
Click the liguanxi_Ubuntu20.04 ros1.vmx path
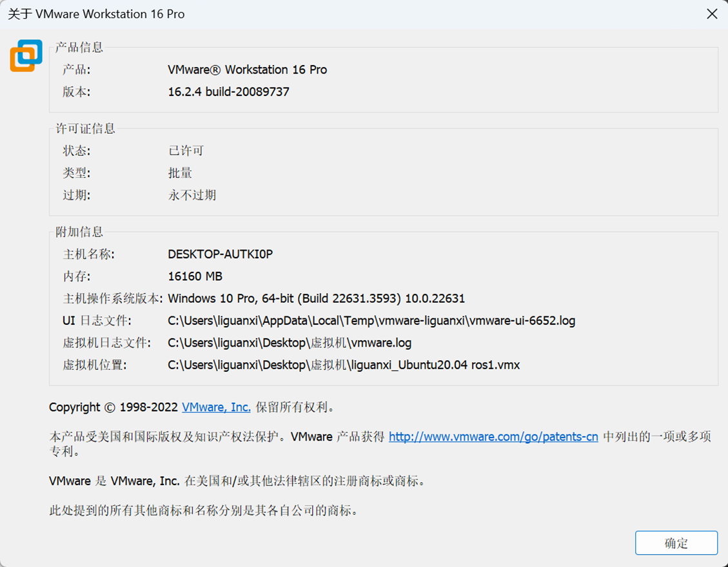pyautogui.click(x=344, y=365)
